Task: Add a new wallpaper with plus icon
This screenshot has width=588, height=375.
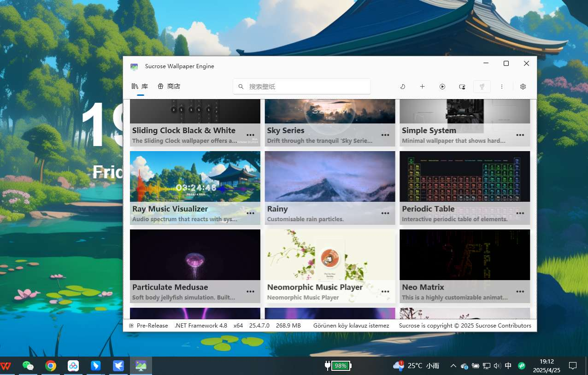Action: click(x=422, y=87)
